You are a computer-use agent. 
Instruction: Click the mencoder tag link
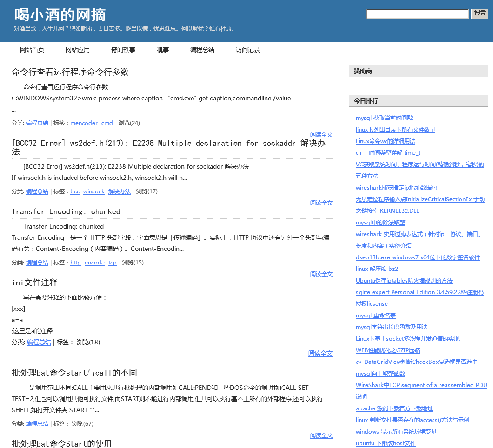click(84, 123)
